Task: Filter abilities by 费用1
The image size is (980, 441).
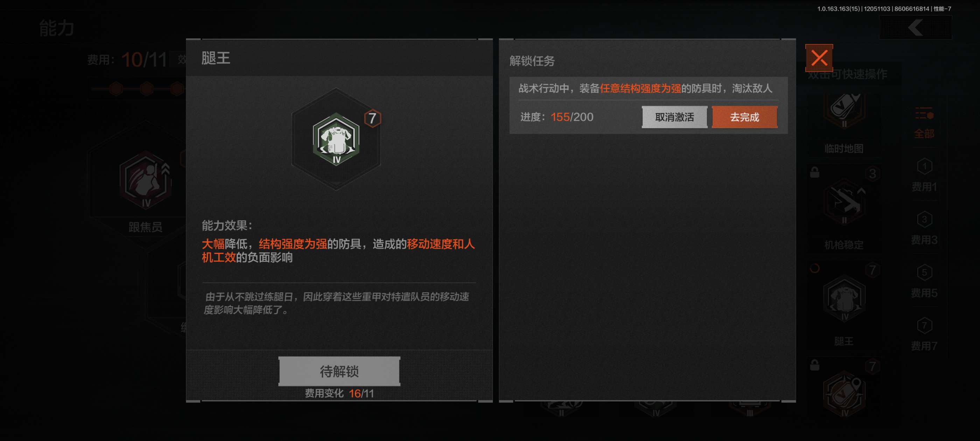Action: point(924,175)
